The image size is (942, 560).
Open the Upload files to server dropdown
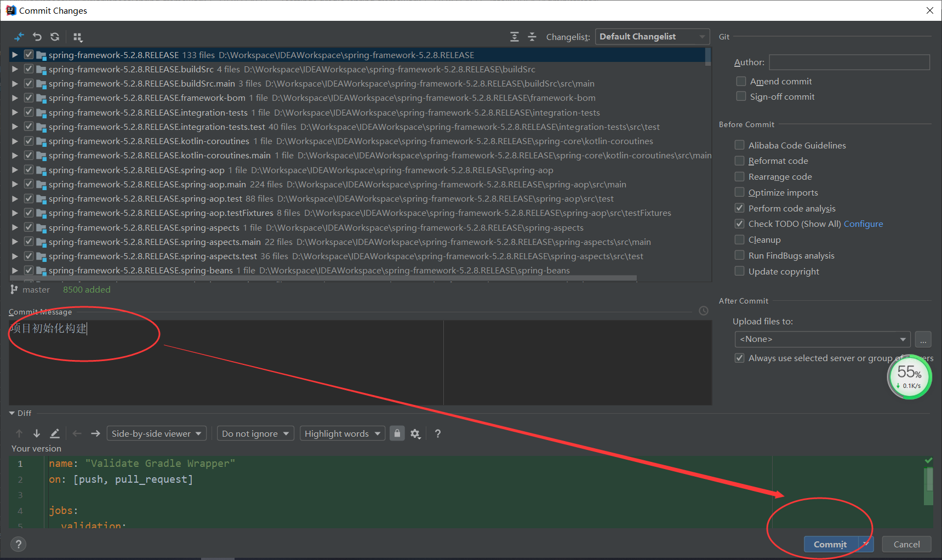[x=821, y=339]
